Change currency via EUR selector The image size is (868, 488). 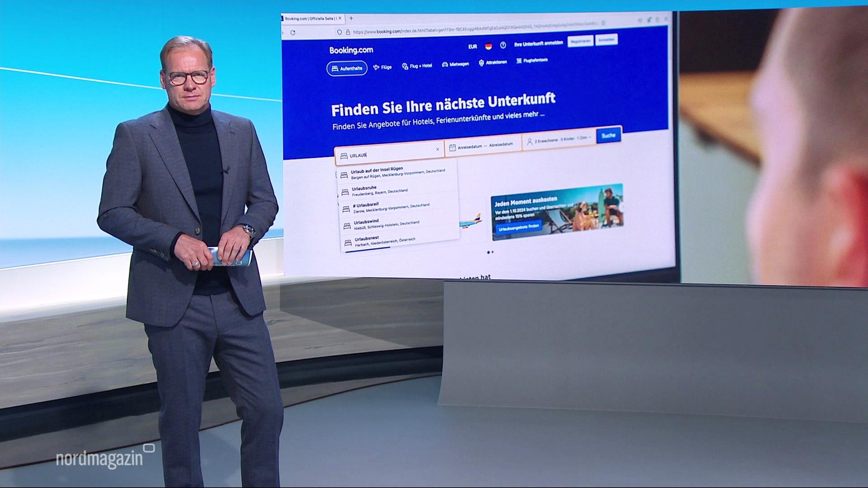472,47
